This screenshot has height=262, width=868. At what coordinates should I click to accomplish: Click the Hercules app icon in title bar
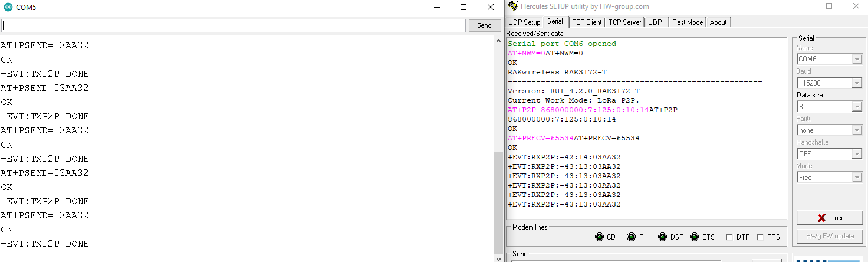pos(512,6)
